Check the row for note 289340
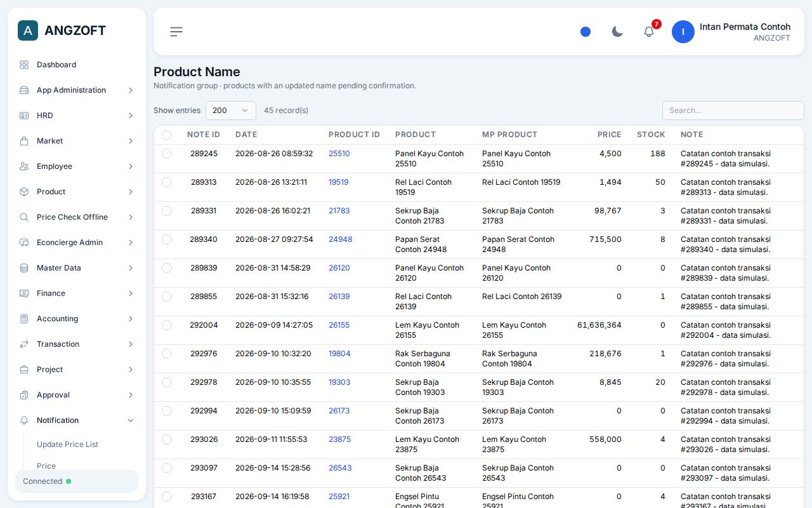 point(167,239)
